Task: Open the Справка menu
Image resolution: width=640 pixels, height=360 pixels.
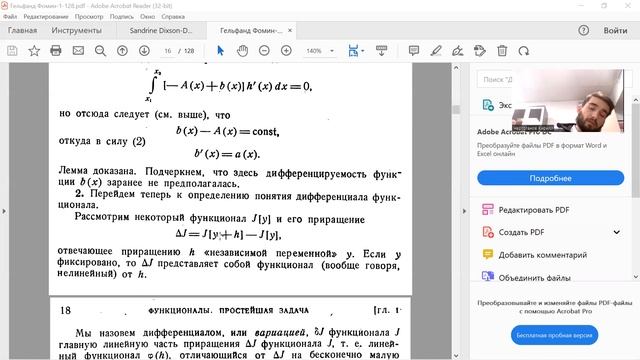Action: pos(173,17)
